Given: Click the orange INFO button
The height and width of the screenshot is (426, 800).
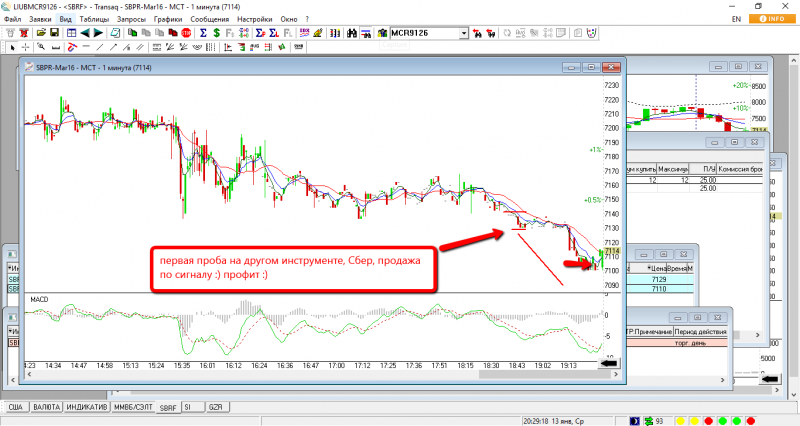Looking at the screenshot, I should point(772,19).
